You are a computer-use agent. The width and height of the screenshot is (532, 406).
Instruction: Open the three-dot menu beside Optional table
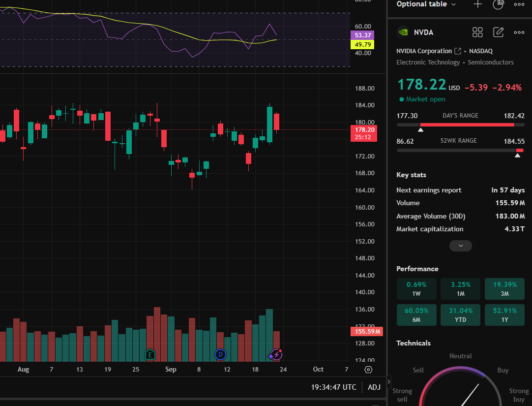[x=519, y=4]
